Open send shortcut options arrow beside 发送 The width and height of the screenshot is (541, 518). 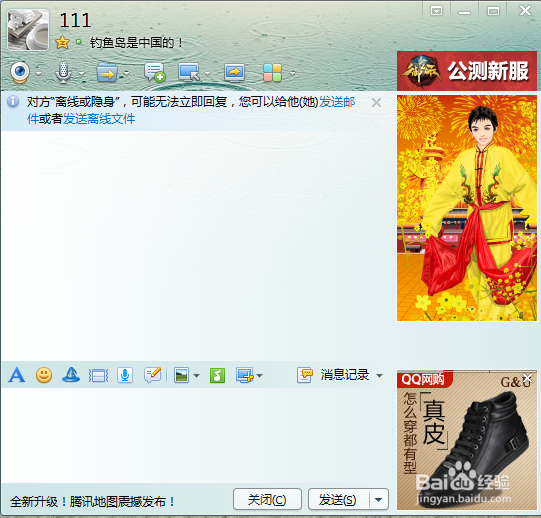(379, 499)
